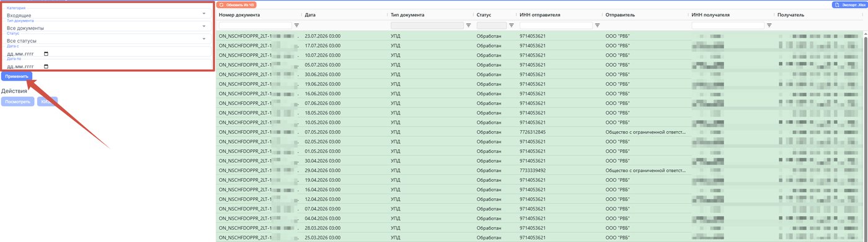868x242 pixels.
Task: Open filter menu for ИНН получателя column
Action: click(769, 25)
